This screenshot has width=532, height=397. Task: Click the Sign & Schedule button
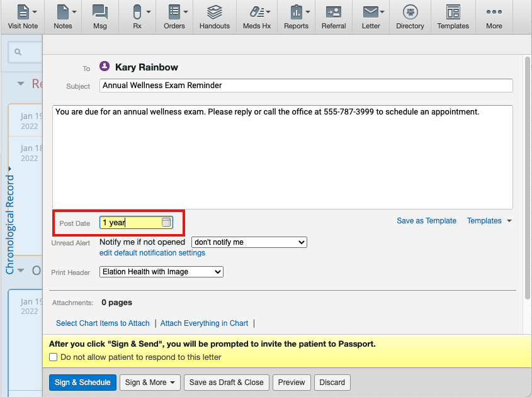point(82,383)
